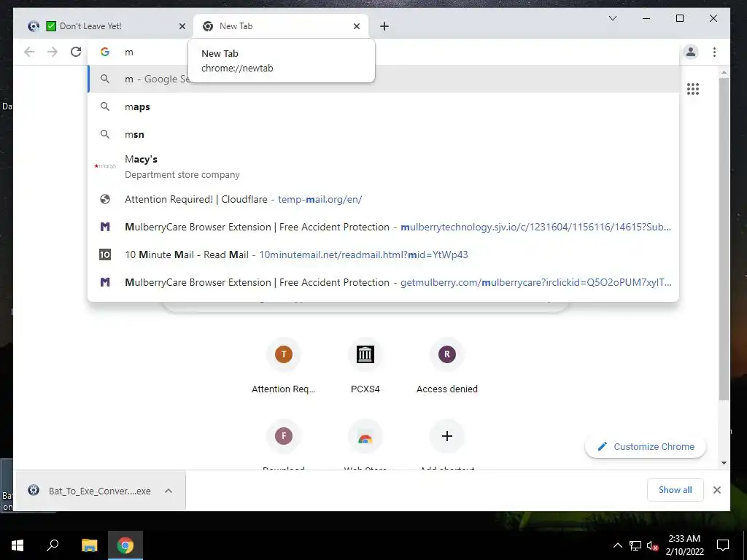This screenshot has height=560, width=747.
Task: Expand options for Bat_To_Exe download chevron
Action: (169, 491)
